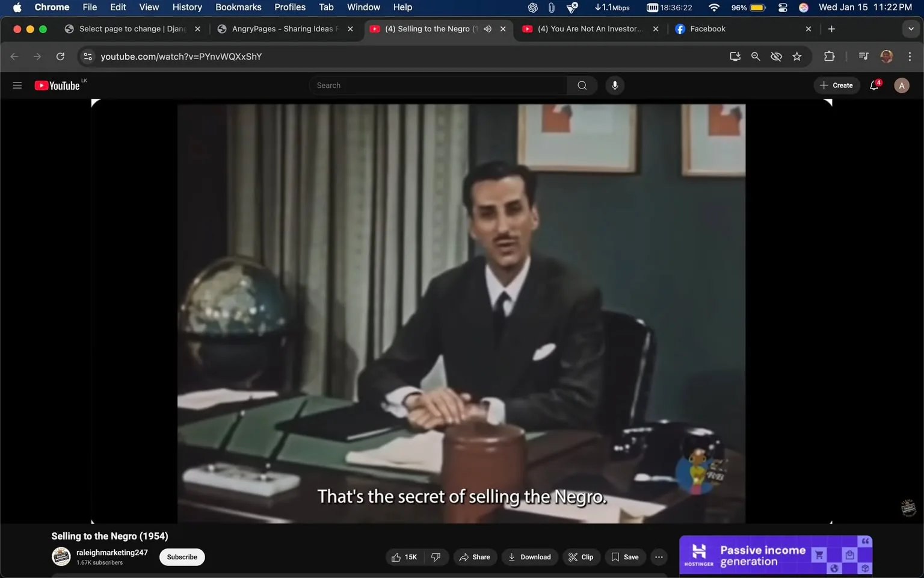924x578 pixels.
Task: Mute the Selling to the Negro tab
Action: pyautogui.click(x=487, y=28)
